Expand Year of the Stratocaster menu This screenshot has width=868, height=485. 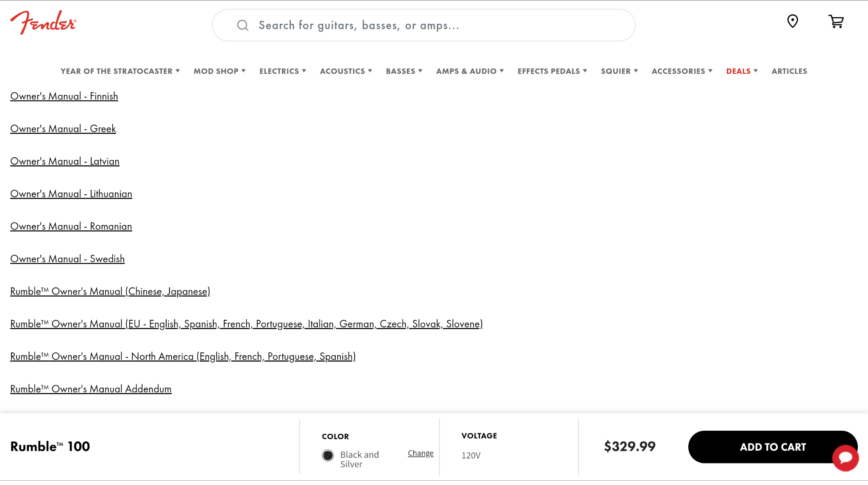(120, 71)
